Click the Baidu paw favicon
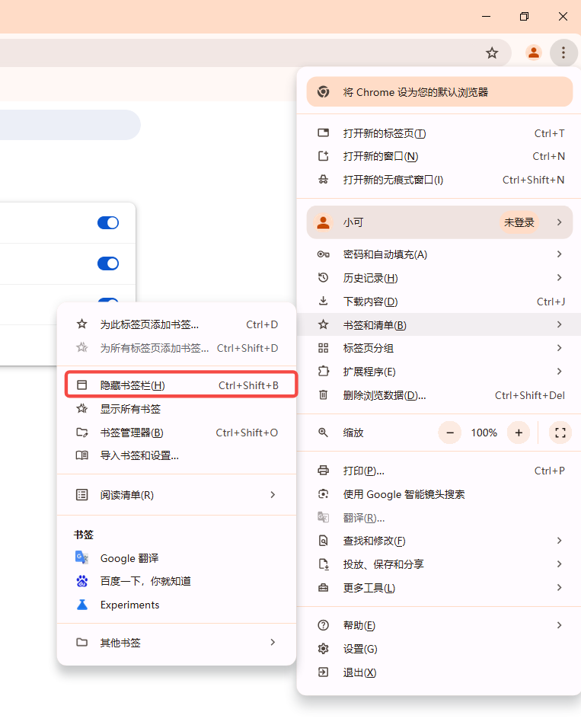This screenshot has width=581, height=728. pyautogui.click(x=81, y=581)
